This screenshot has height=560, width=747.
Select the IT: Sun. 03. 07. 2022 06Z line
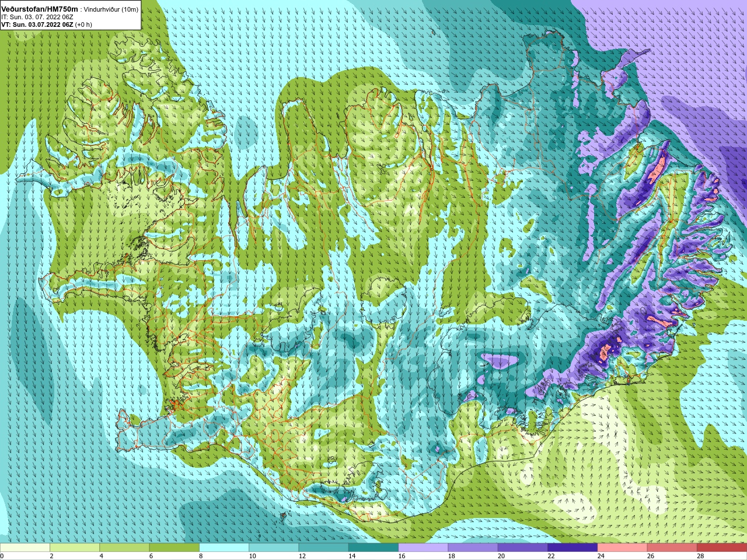coord(37,17)
